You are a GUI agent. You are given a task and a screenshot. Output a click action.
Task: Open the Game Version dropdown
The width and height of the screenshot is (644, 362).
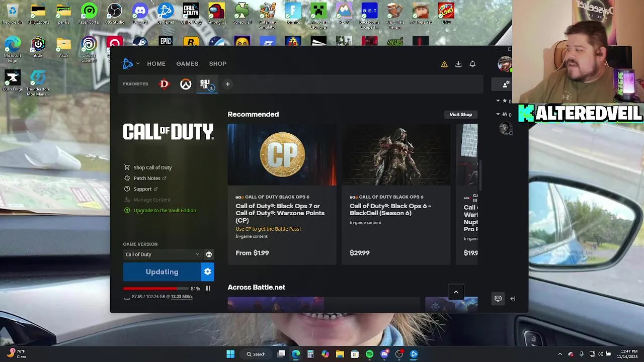tap(162, 254)
